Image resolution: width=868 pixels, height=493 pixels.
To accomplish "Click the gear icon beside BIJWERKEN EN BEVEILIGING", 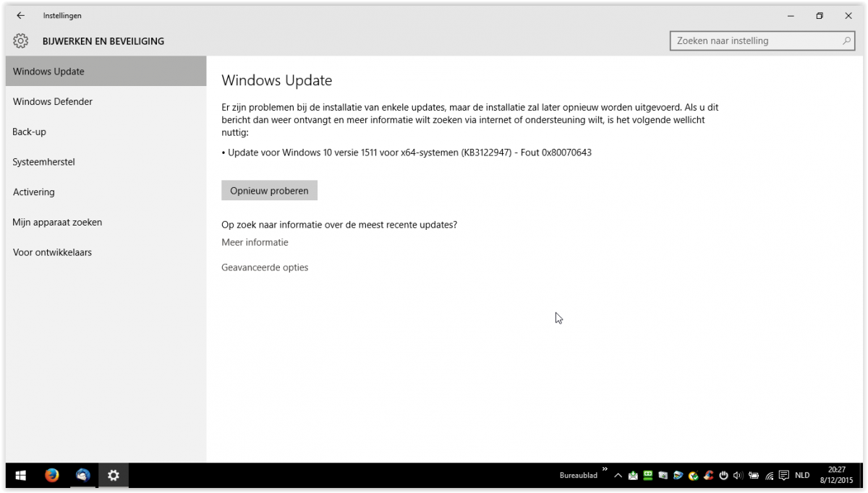I will click(x=20, y=41).
